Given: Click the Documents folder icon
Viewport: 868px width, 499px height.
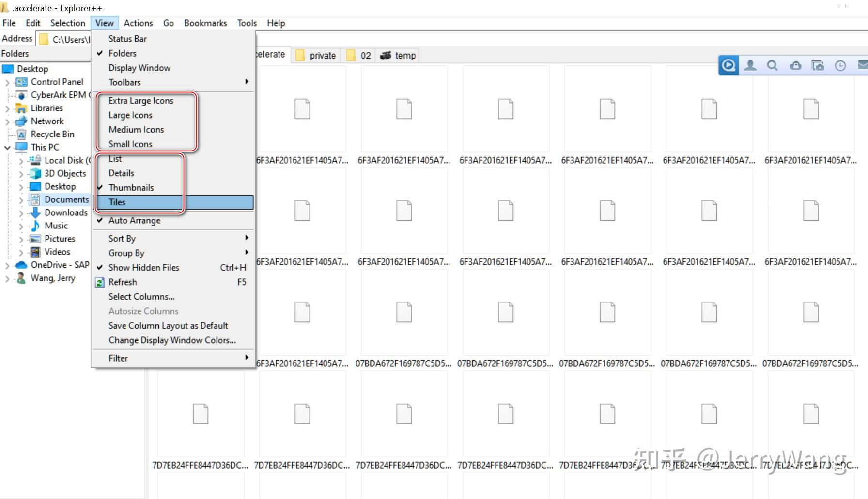Looking at the screenshot, I should 35,199.
